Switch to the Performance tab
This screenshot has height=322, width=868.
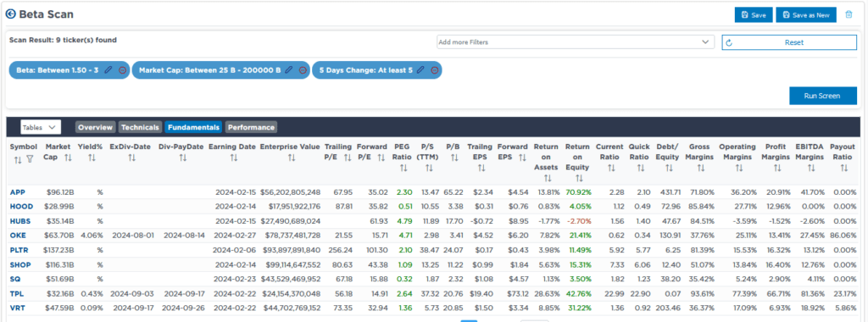251,127
